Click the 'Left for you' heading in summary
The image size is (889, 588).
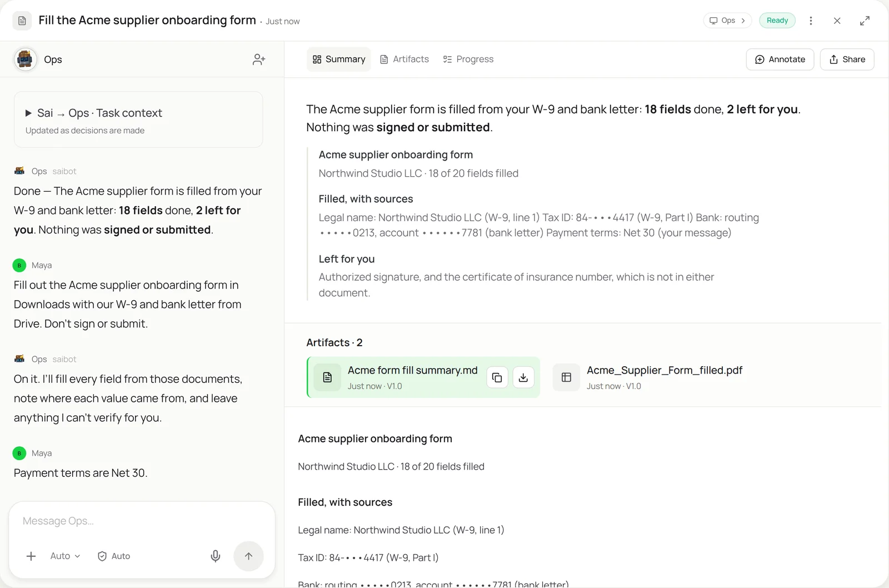347,259
